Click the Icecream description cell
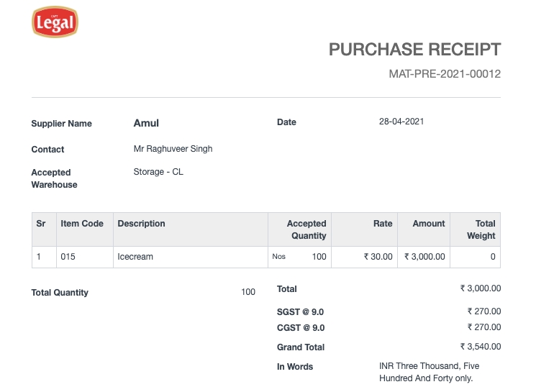Viewport: 536px width, 392px height. (x=135, y=257)
